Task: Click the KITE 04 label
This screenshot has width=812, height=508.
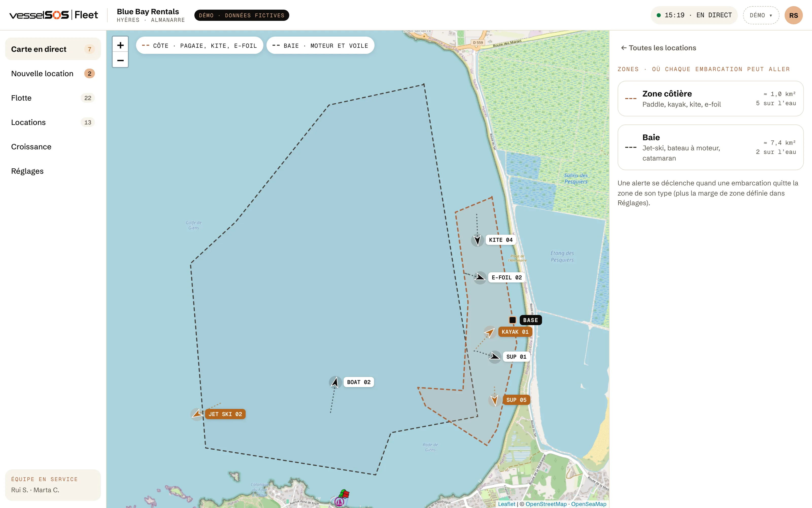Action: (501, 240)
